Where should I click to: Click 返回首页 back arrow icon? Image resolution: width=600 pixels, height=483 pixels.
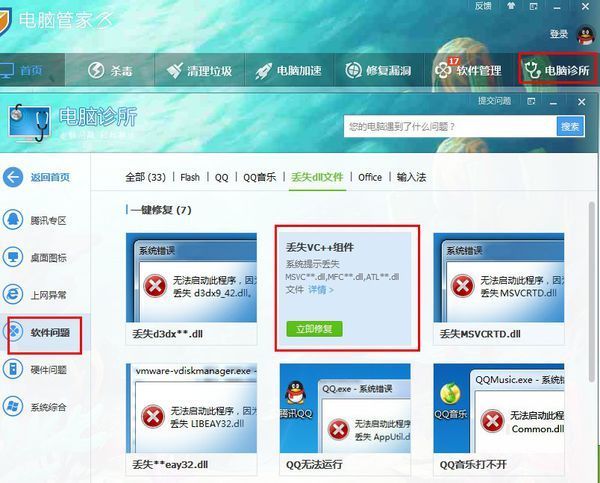click(13, 177)
